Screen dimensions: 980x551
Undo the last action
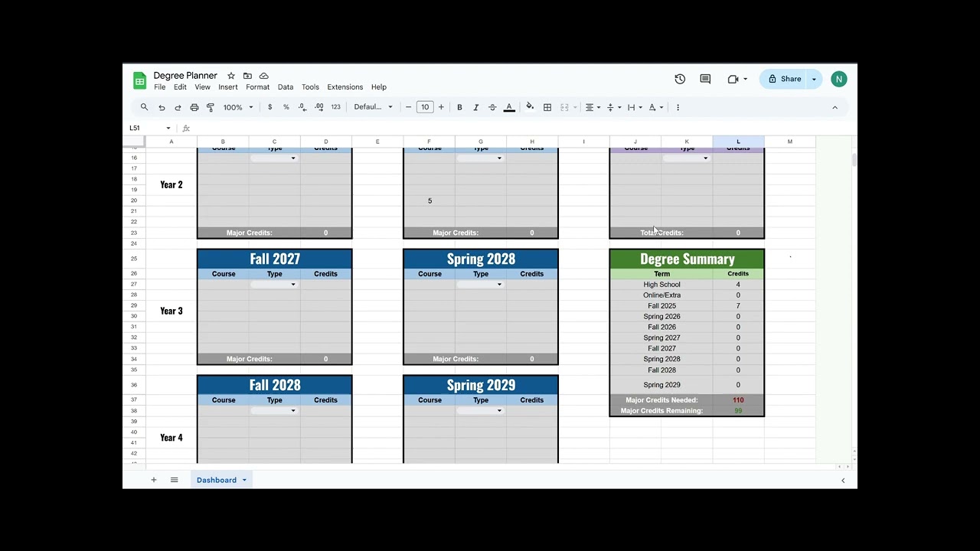pos(162,107)
